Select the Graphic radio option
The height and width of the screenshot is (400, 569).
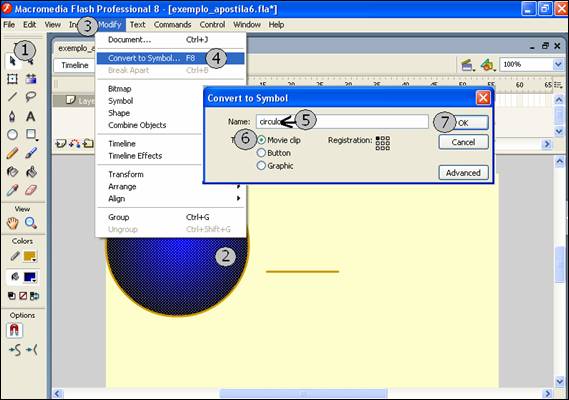point(261,166)
